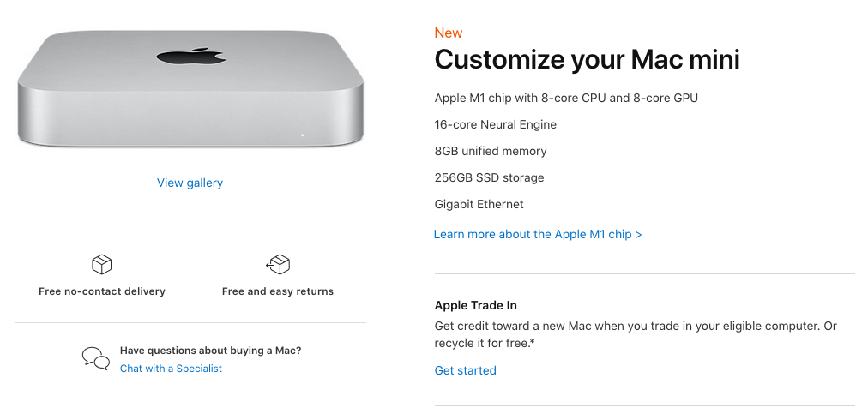Image resolution: width=868 pixels, height=414 pixels.
Task: Click the Customize your Mac mini heading
Action: pyautogui.click(x=587, y=60)
